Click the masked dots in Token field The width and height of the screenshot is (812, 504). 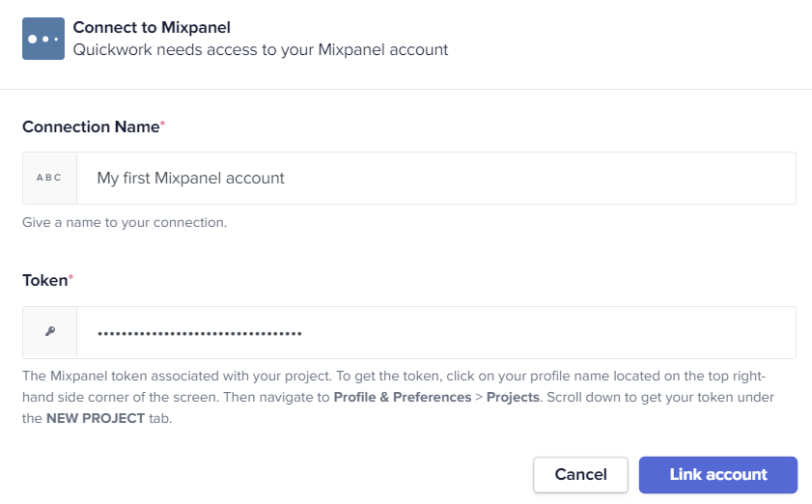click(200, 333)
